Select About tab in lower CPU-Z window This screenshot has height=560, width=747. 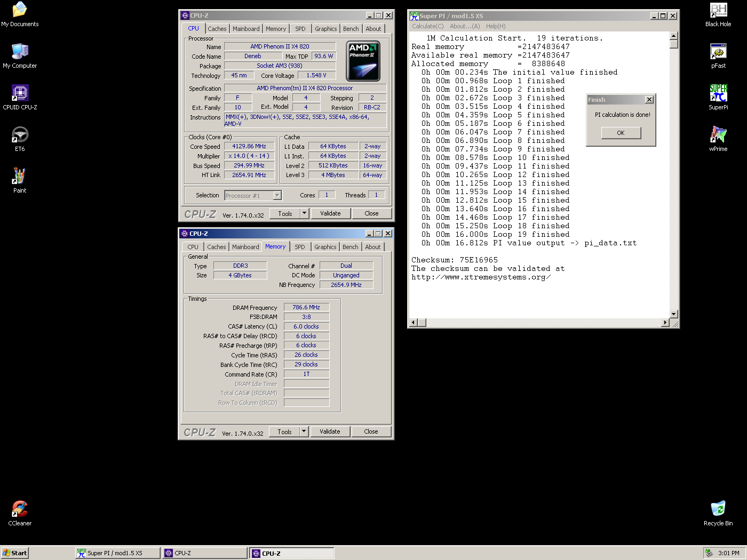373,247
